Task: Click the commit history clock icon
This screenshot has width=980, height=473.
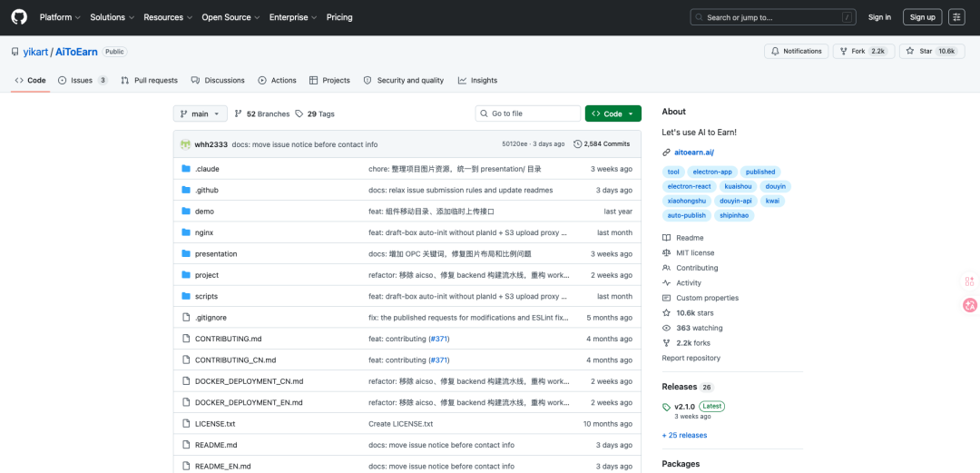Action: pyautogui.click(x=577, y=144)
